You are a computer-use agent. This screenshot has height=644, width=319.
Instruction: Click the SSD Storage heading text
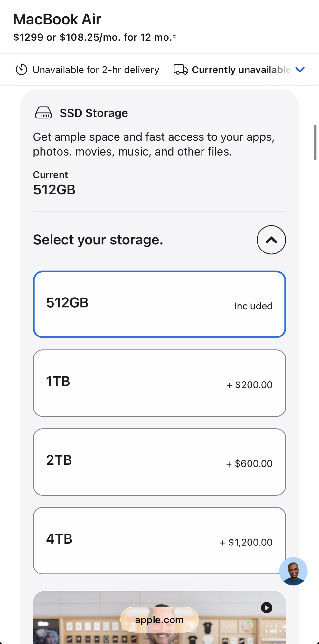coord(94,113)
